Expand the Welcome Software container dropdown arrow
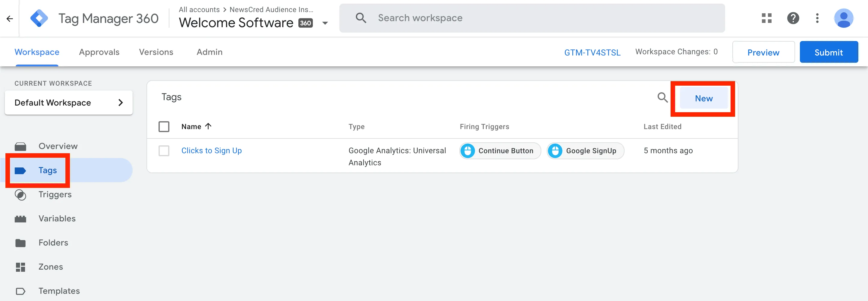This screenshot has width=868, height=301. click(x=325, y=23)
